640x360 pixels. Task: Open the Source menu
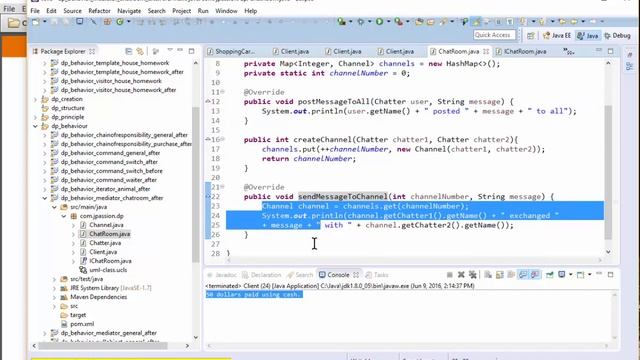[72, 11]
